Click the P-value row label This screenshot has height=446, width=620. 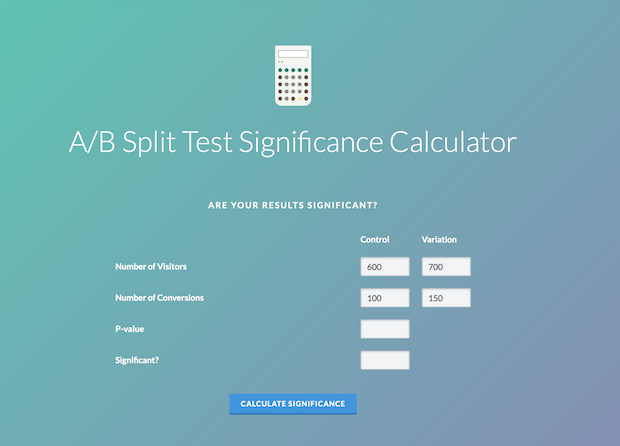[131, 329]
